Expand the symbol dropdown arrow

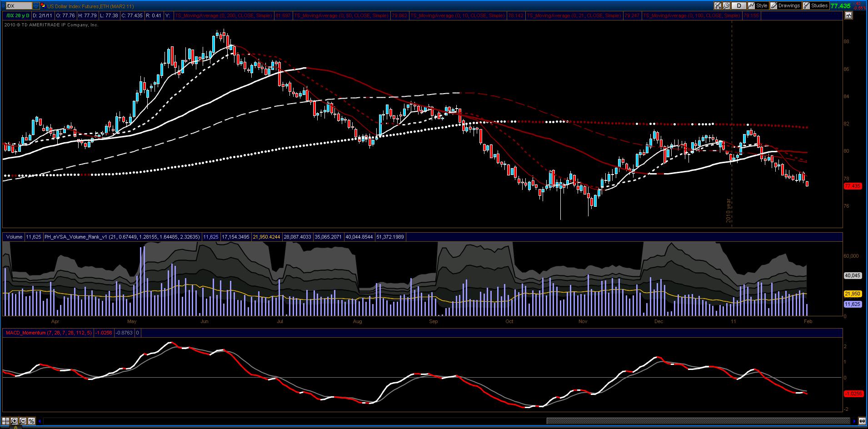click(x=36, y=6)
